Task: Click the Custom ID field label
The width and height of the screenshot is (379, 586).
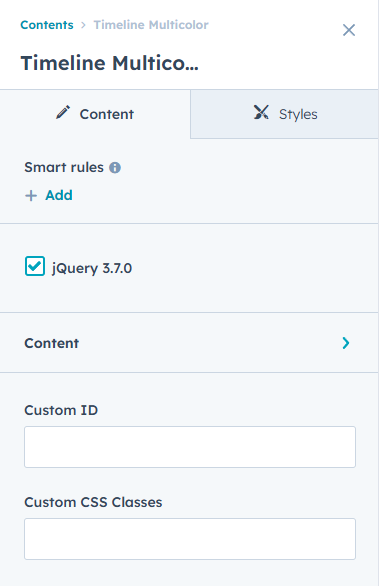Action: (61, 410)
